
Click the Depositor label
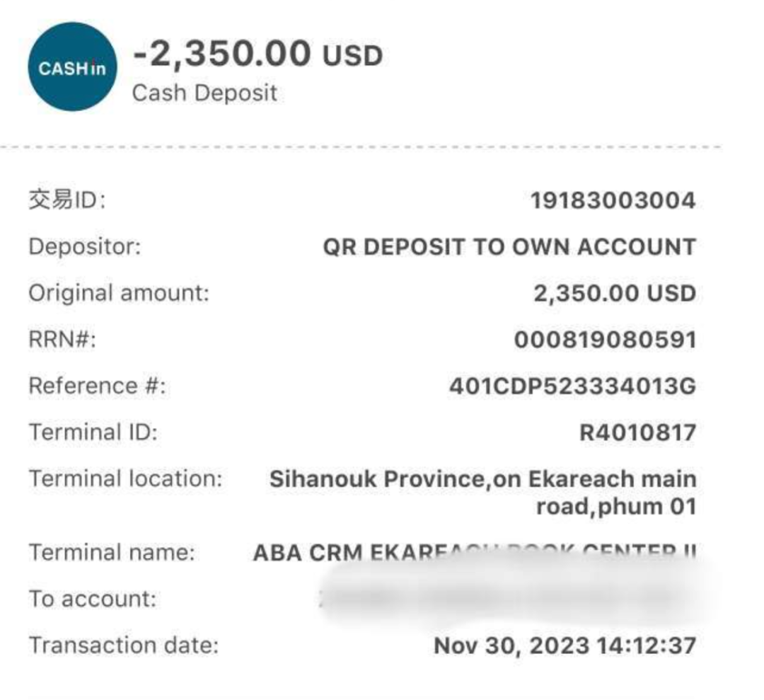[x=85, y=246]
